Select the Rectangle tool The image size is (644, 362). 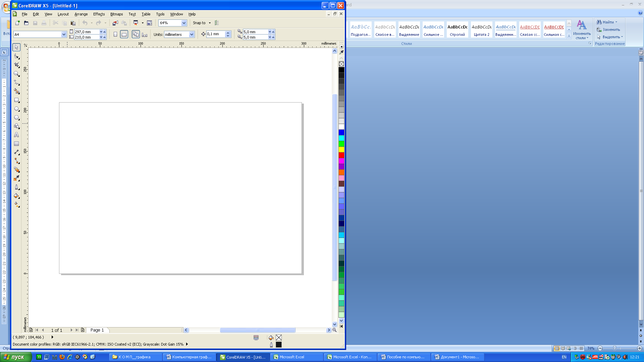coord(16,100)
